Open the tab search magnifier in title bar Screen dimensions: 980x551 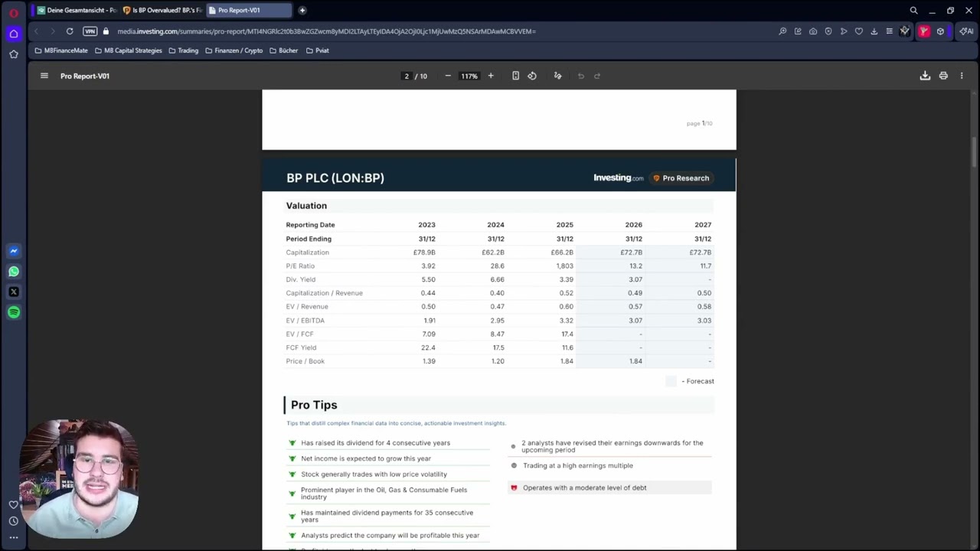click(913, 11)
